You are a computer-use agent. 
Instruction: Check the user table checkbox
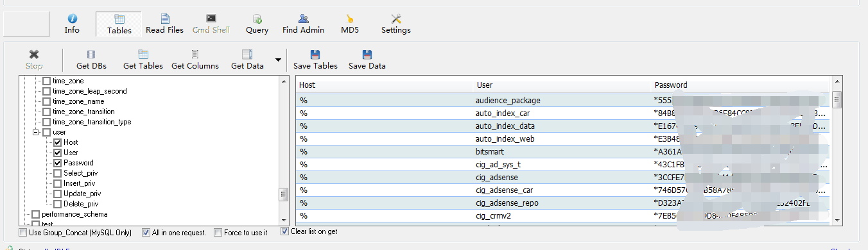[46, 132]
